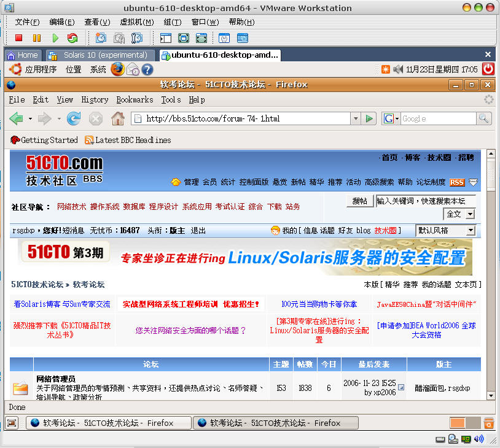Enter VMware full screen mode icon
The image size is (500, 448).
pos(184,38)
